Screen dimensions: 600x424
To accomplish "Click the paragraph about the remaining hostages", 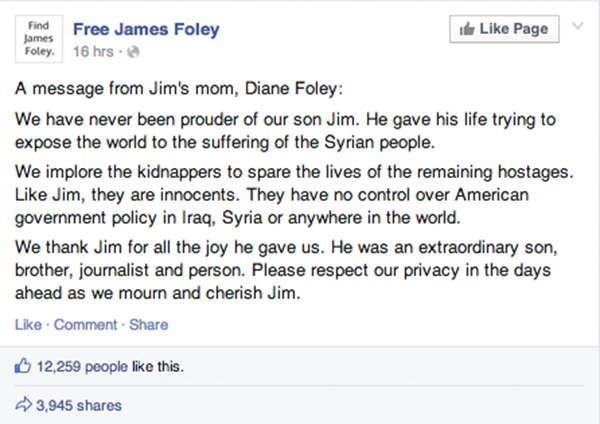I will (x=294, y=195).
